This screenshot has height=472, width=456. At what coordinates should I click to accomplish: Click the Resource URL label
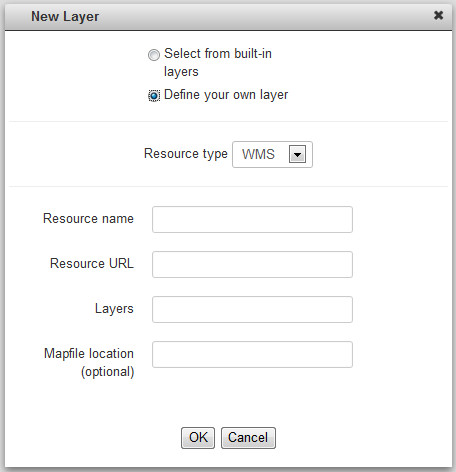tap(92, 263)
